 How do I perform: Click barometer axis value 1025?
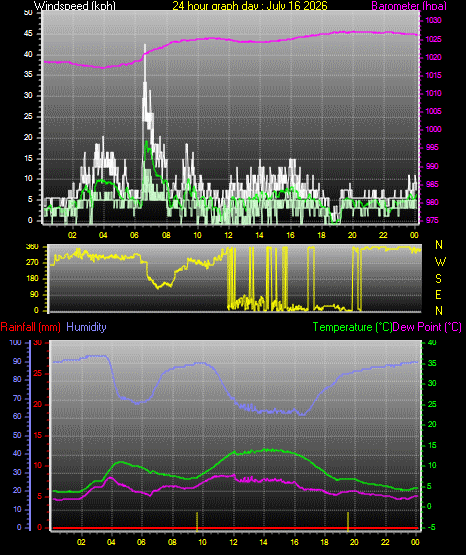tap(433, 39)
